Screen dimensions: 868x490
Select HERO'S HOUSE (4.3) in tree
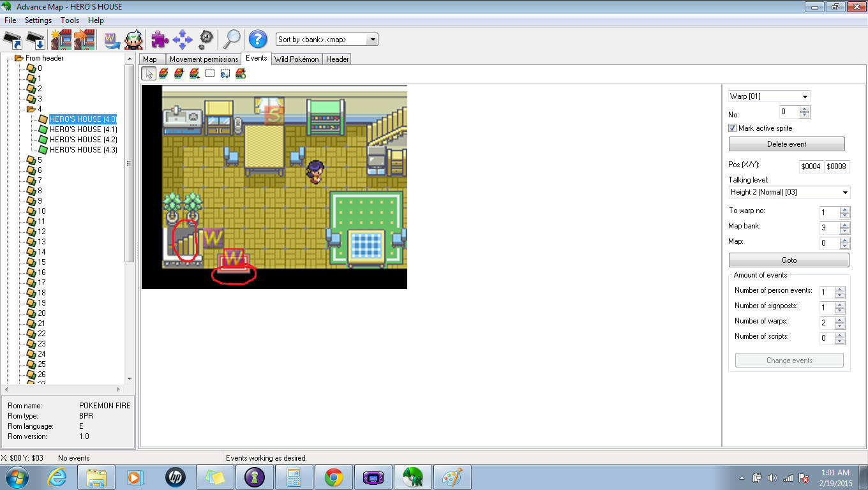(x=84, y=150)
